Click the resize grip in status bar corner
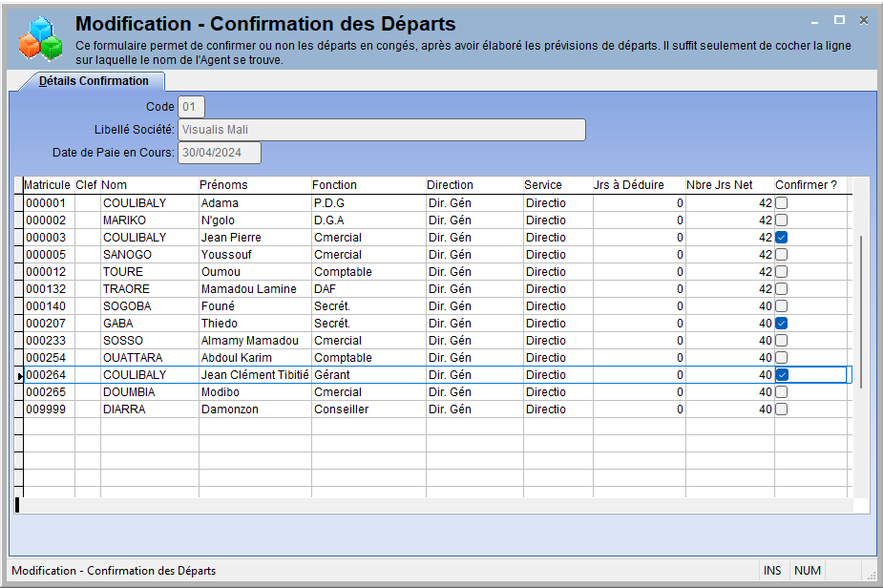 (872, 575)
